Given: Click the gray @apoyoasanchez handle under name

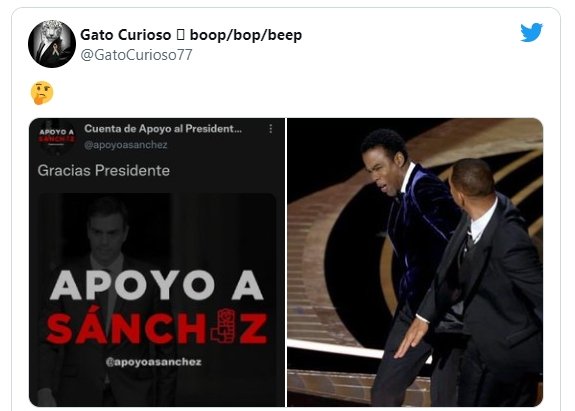Looking at the screenshot, I should click(126, 145).
